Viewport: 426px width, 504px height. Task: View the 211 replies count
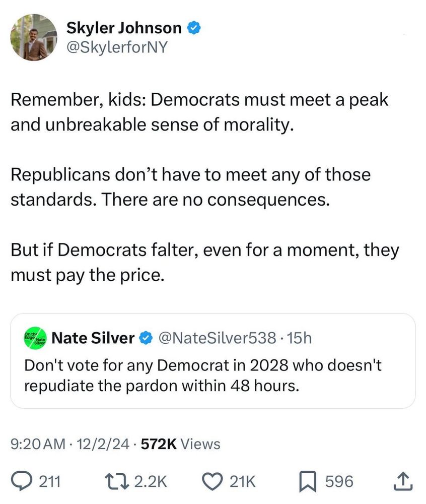49,482
